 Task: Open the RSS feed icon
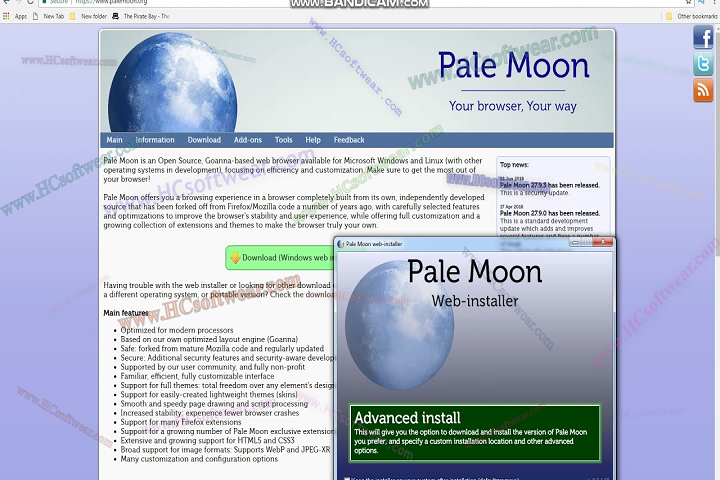coord(703,91)
